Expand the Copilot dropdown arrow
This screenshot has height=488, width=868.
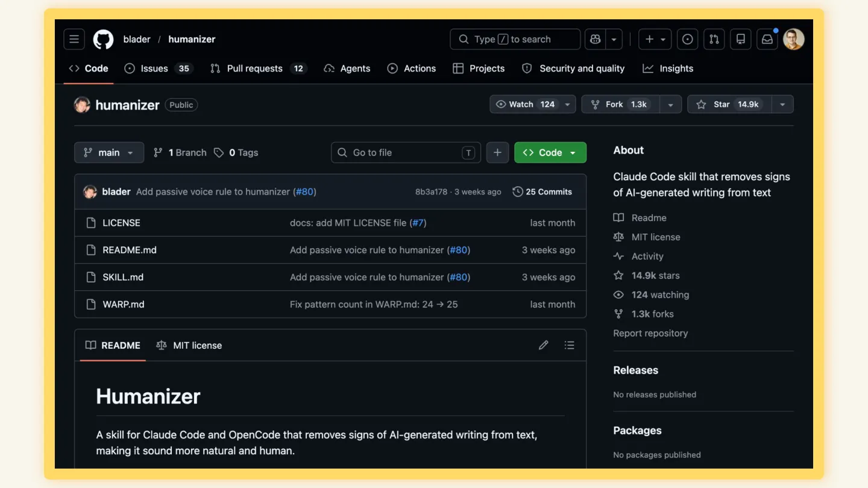click(x=614, y=39)
